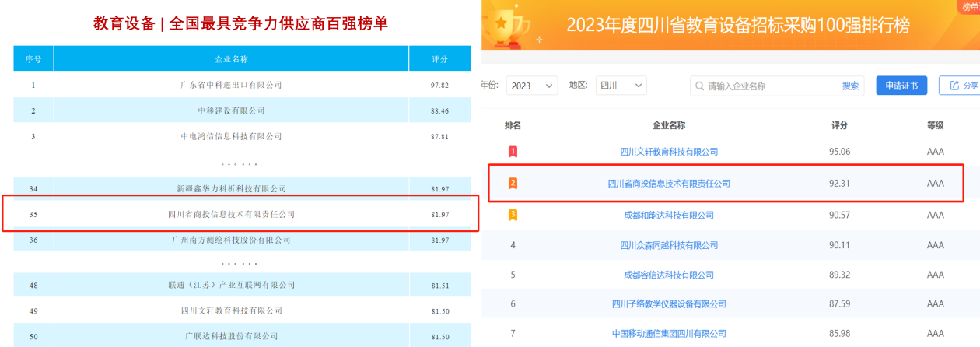Open 四川子络教学仪器设备有限公司 link
Screen dimensions: 980x347
tap(669, 304)
